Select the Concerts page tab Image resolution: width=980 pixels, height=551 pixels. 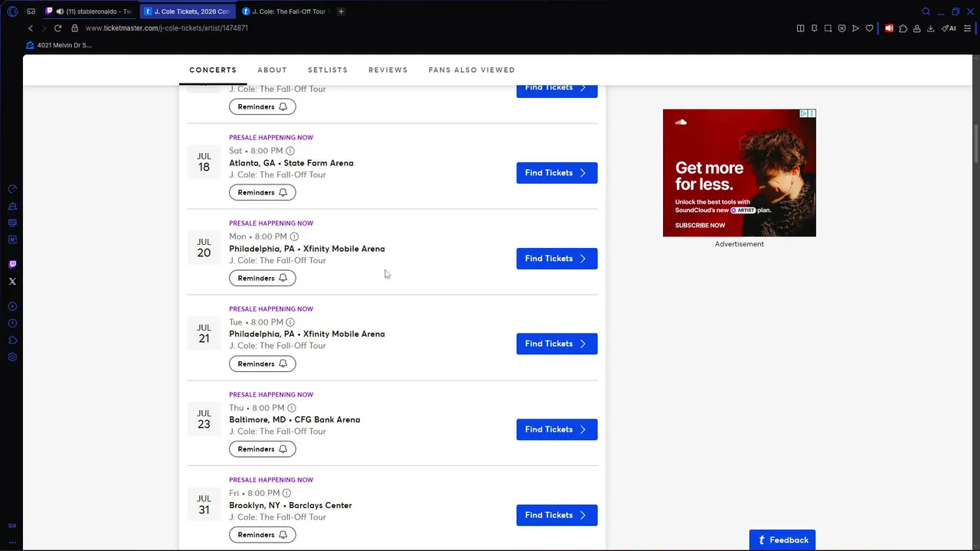213,70
